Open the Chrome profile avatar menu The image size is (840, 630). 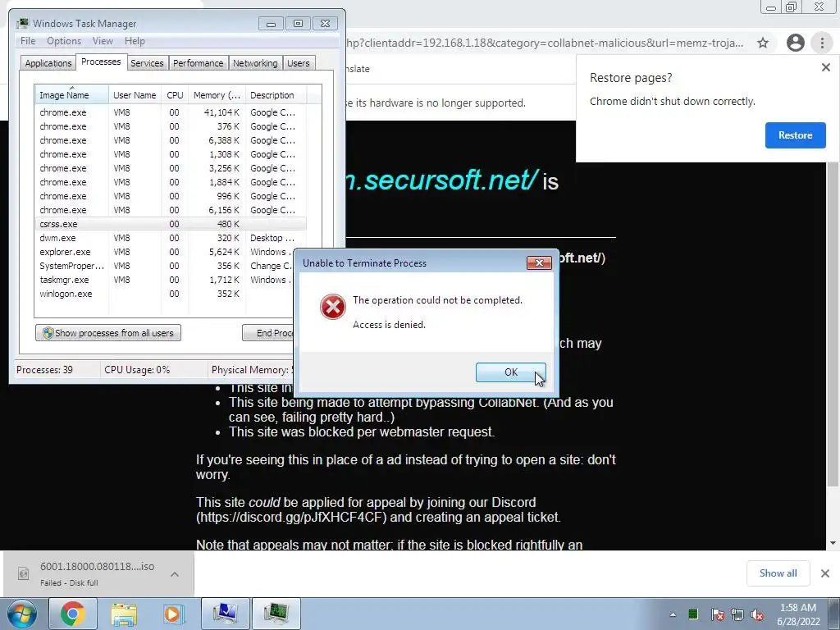click(x=795, y=43)
